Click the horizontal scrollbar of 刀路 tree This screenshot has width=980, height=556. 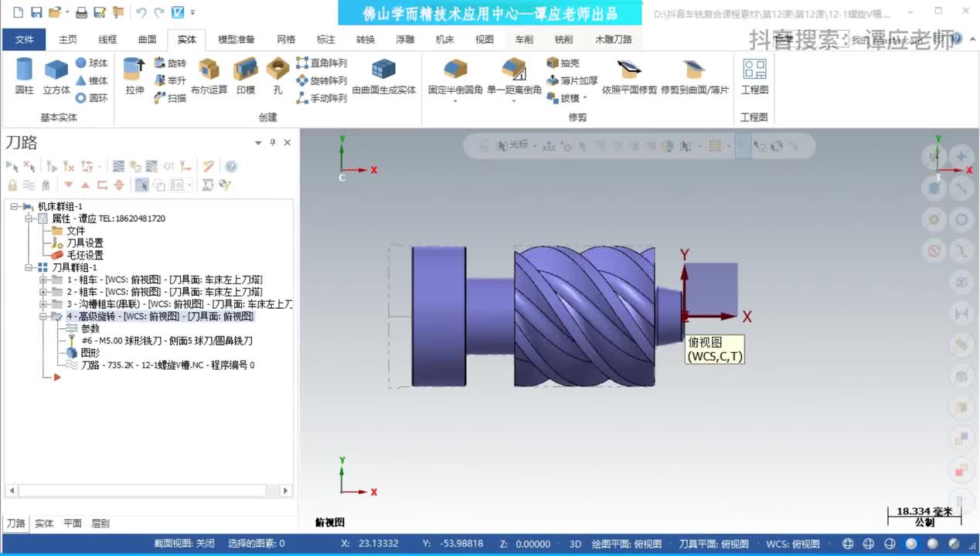[x=148, y=490]
